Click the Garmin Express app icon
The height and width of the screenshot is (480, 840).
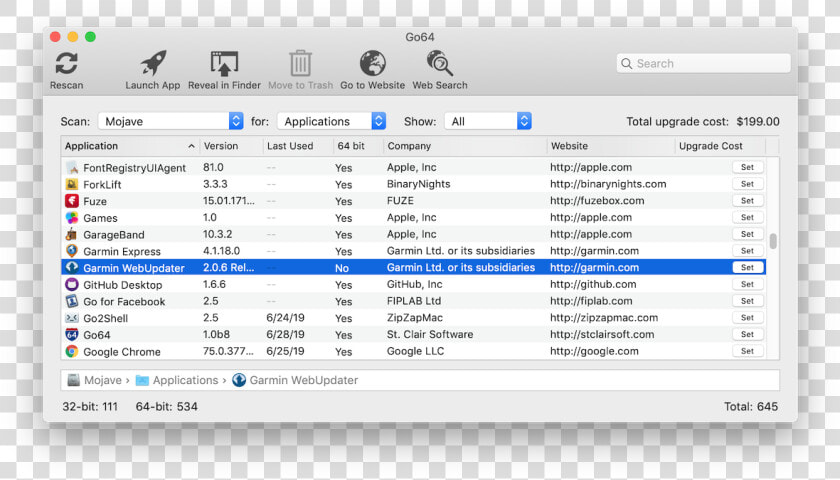pos(72,251)
